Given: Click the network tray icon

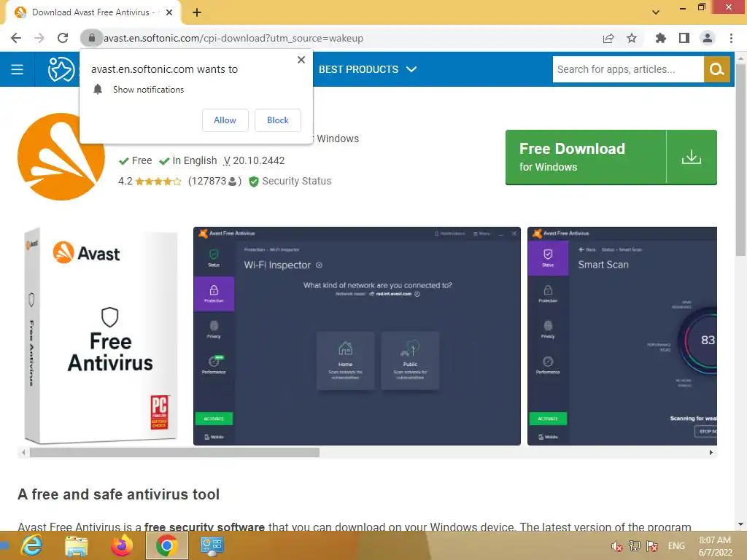Looking at the screenshot, I should point(635,545).
